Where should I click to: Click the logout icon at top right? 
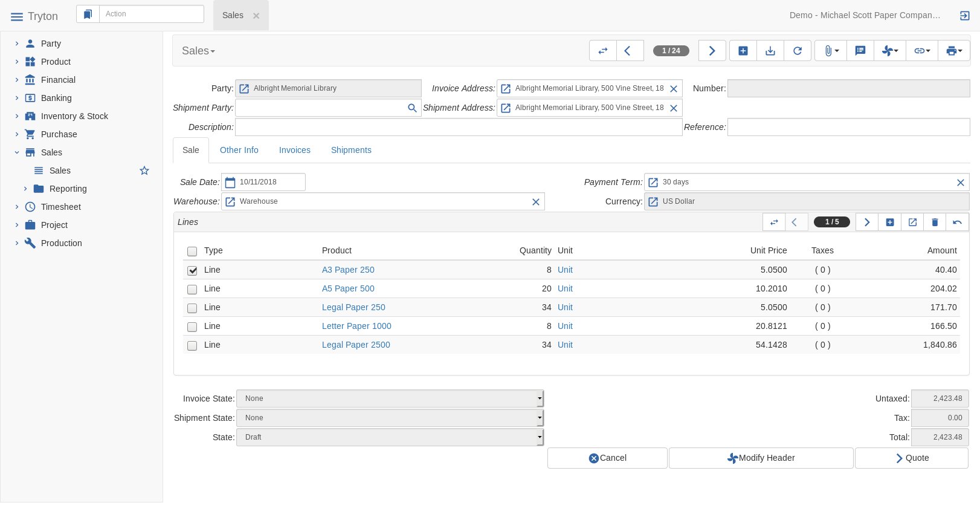[964, 16]
